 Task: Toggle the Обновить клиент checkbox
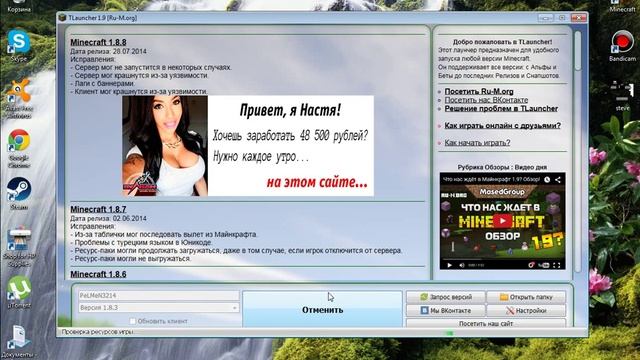[132, 321]
